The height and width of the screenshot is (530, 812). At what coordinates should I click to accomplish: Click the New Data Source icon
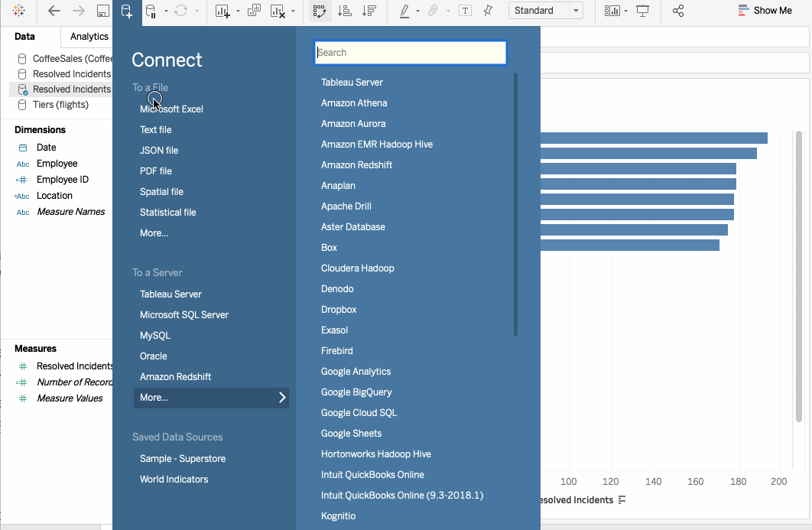(126, 11)
